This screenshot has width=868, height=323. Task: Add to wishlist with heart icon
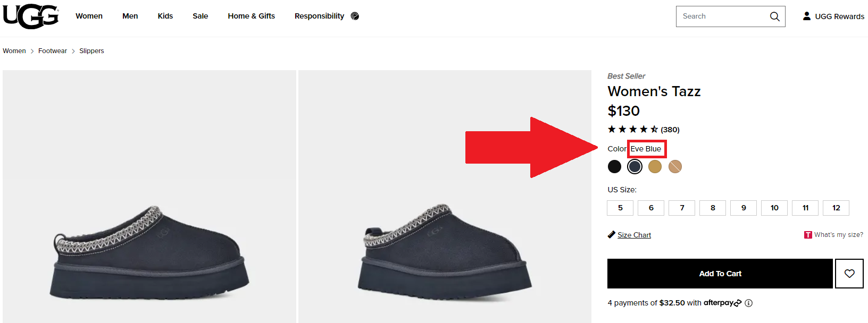tap(849, 274)
